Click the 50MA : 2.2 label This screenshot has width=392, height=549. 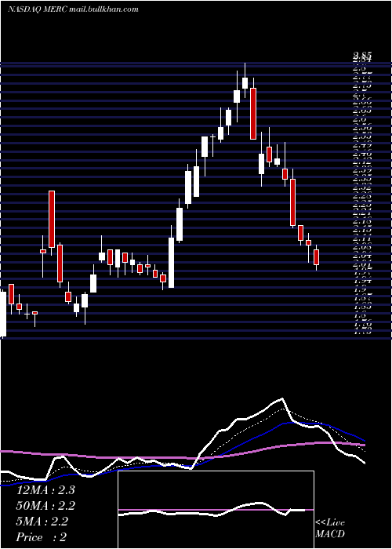[x=45, y=506]
